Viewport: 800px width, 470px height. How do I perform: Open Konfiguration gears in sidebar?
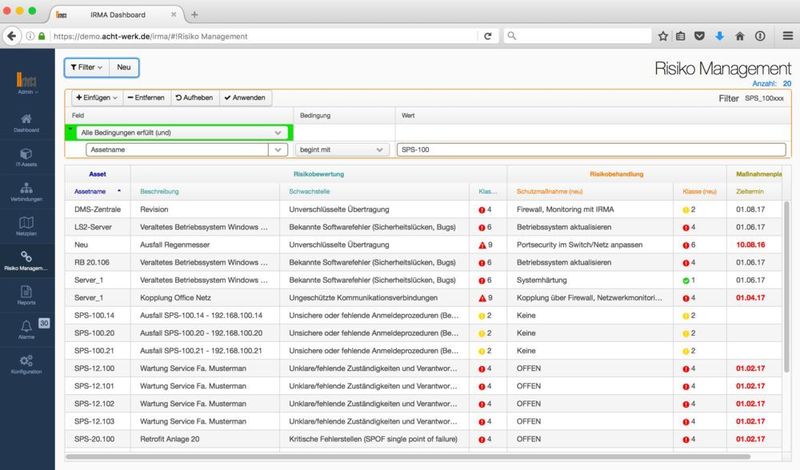[26, 364]
